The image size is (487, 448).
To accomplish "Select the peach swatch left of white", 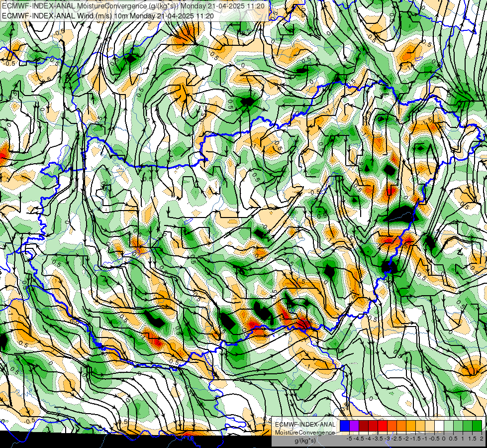I will [430, 426].
